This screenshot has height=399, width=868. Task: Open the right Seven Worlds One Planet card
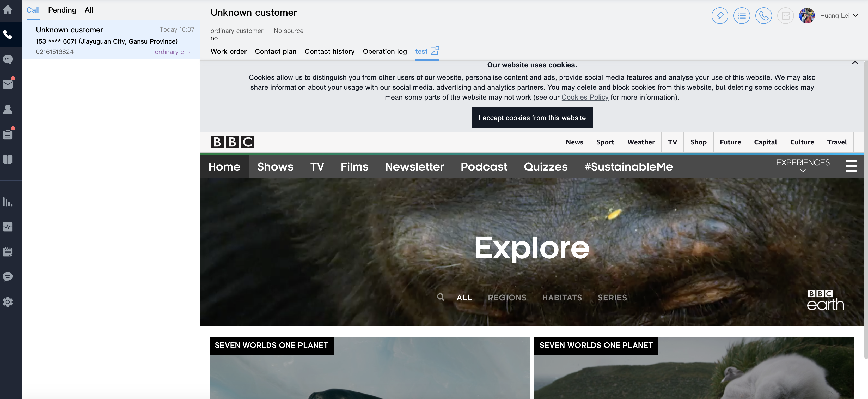(694, 368)
